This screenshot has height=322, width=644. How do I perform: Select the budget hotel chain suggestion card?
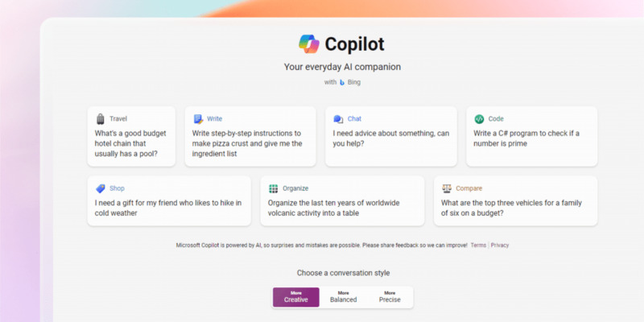click(x=131, y=136)
